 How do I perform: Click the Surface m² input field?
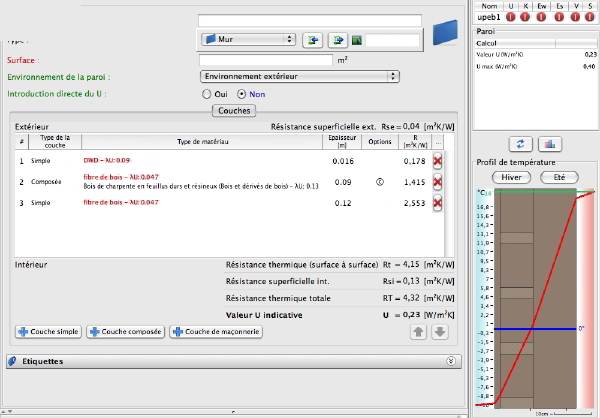(x=266, y=60)
